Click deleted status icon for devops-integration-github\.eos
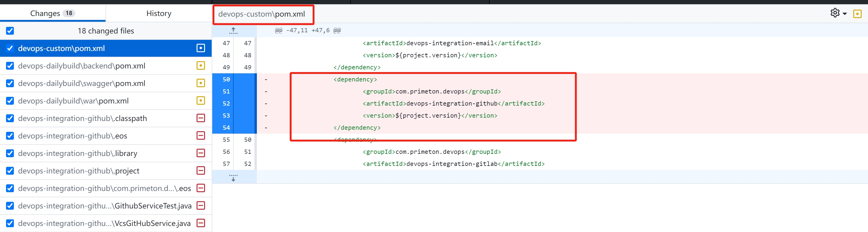 (200, 135)
